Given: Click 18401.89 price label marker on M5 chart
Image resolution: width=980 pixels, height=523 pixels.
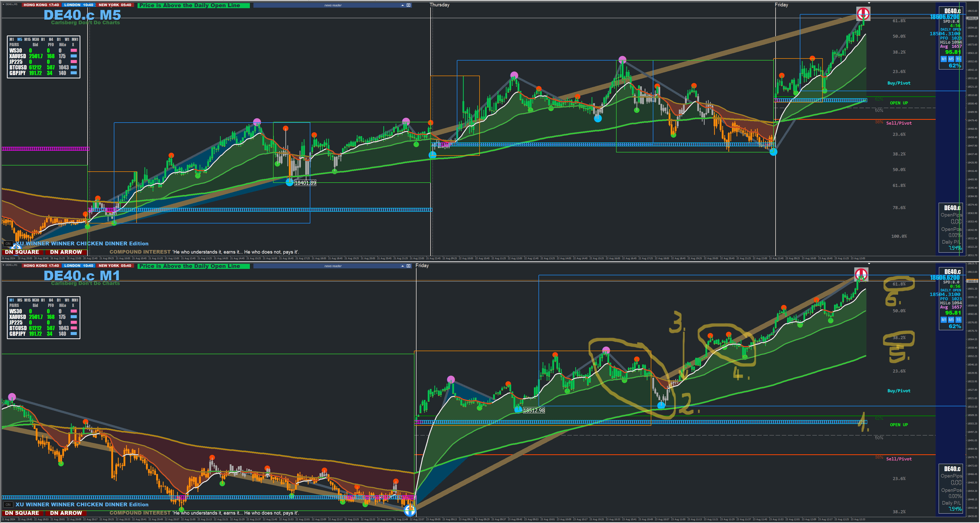Looking at the screenshot, I should (305, 183).
